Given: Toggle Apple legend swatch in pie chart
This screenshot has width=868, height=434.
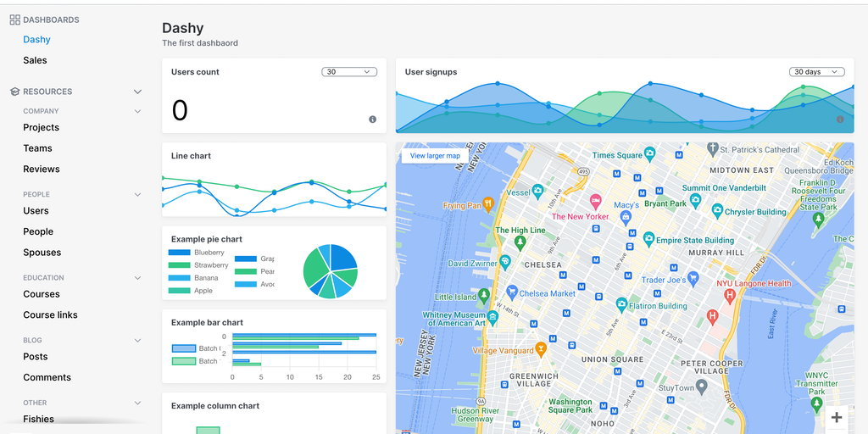Looking at the screenshot, I should (x=180, y=291).
